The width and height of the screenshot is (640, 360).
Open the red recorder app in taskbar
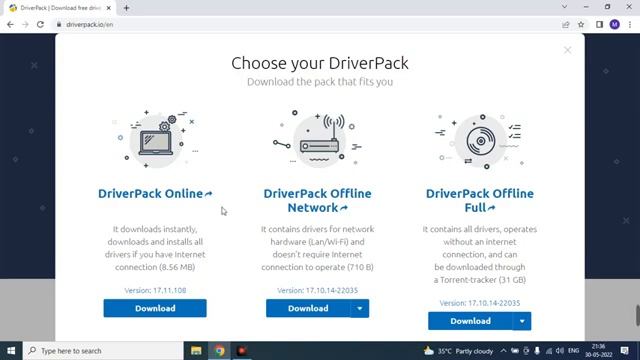(x=242, y=351)
